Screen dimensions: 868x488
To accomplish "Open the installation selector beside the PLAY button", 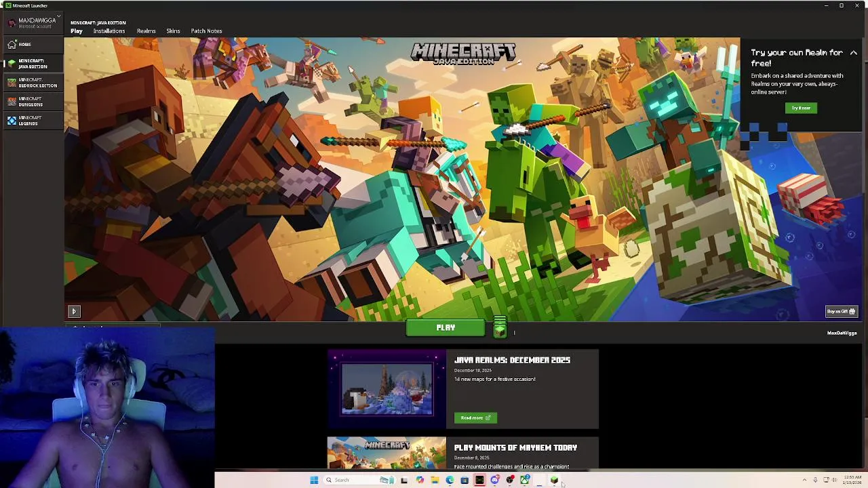I will tap(500, 328).
